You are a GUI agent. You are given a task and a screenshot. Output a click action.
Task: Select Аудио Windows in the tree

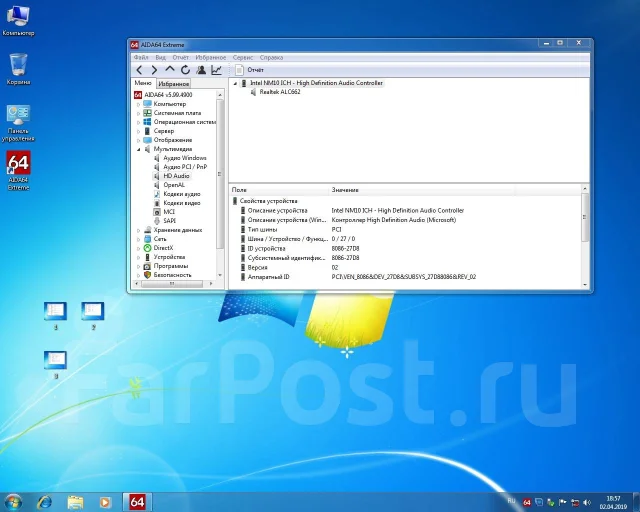(180, 158)
